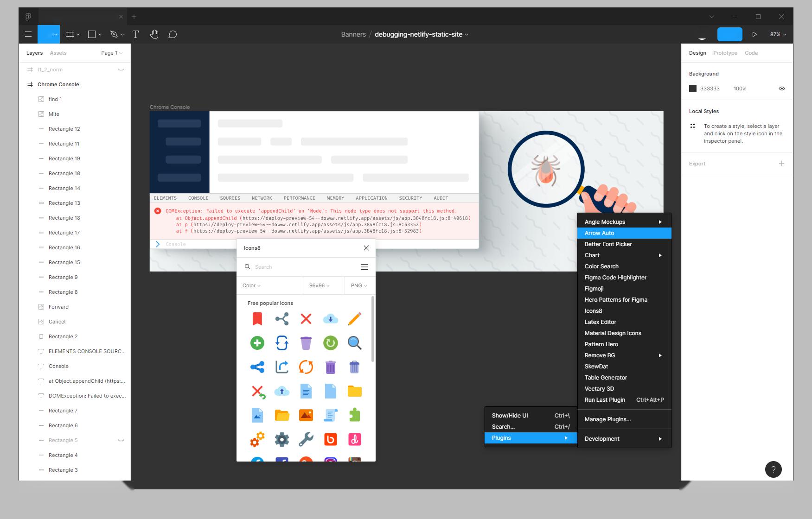
Task: Expand the Development submenu
Action: pos(624,439)
